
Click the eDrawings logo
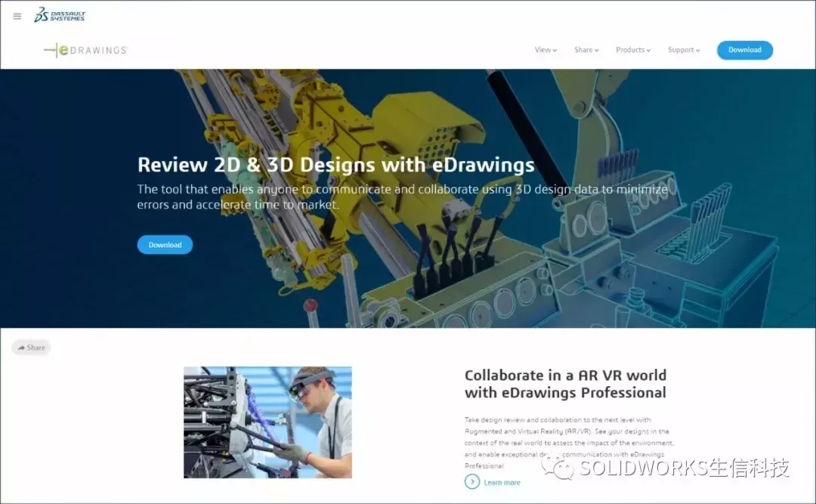click(86, 50)
